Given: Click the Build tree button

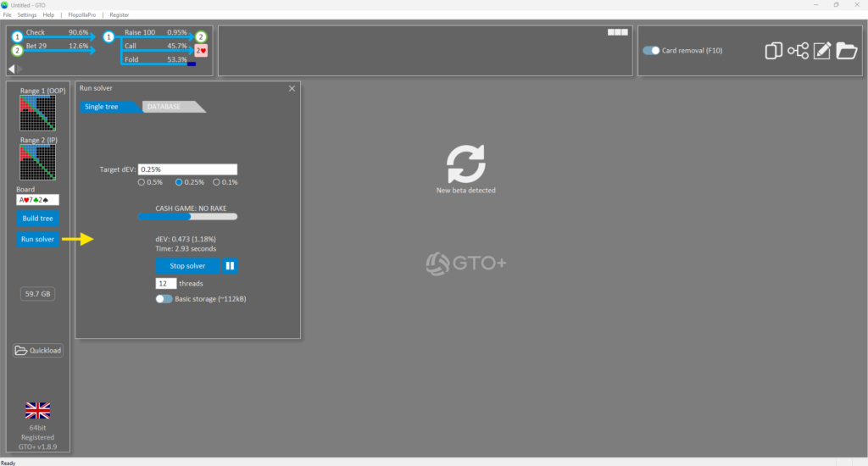Looking at the screenshot, I should tap(37, 219).
